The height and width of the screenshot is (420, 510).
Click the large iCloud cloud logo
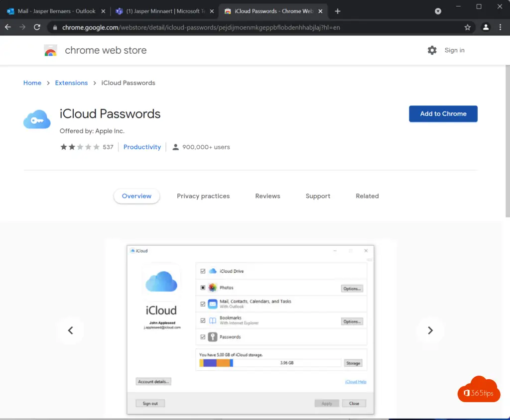161,281
